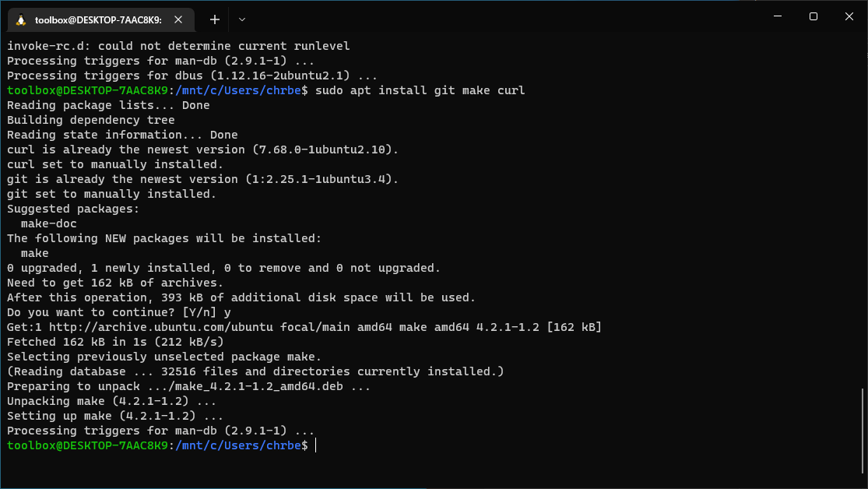Close the terminal window

tap(849, 16)
